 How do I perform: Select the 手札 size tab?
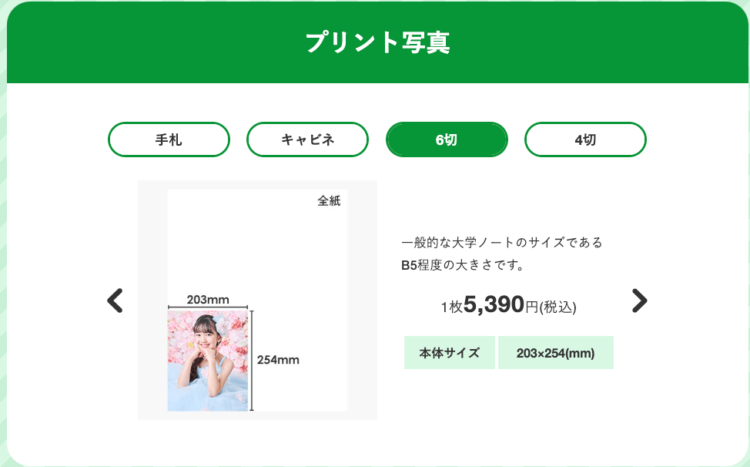(168, 140)
